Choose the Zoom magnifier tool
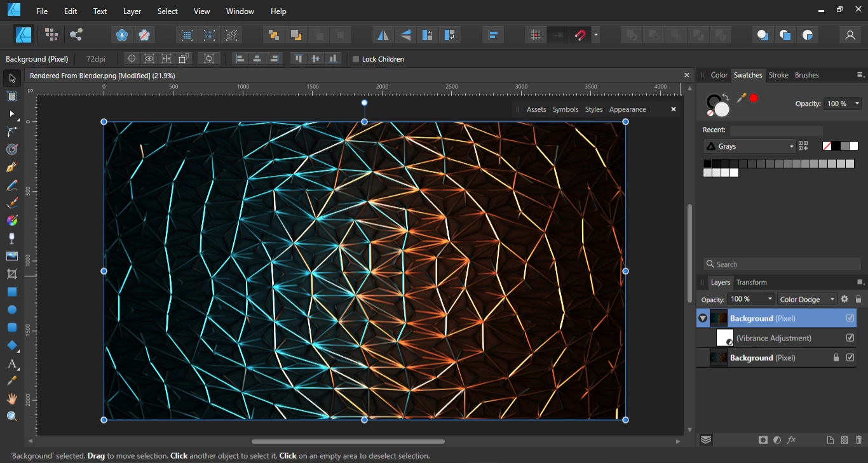The height and width of the screenshot is (463, 868). click(11, 417)
